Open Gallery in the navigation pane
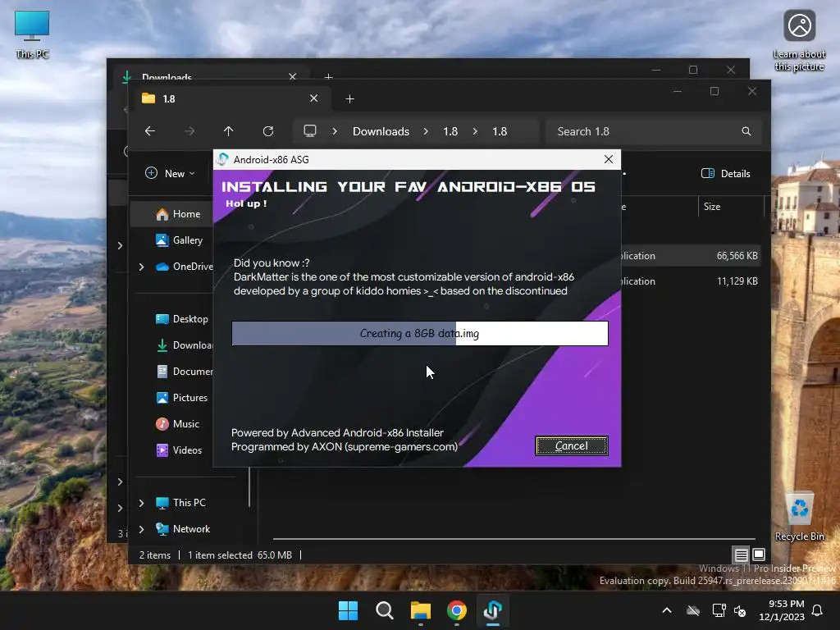 [x=180, y=240]
